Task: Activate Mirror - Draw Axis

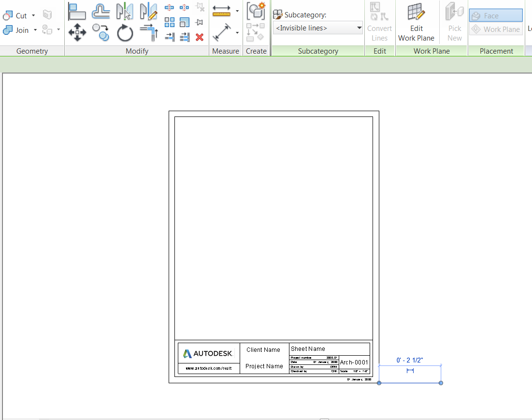Action: (x=148, y=12)
